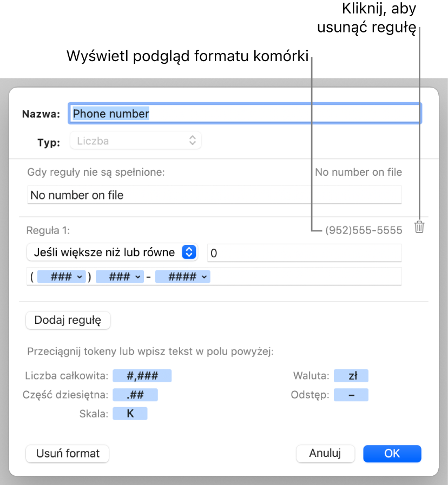This screenshot has height=485, width=448.
Task: Click the Skala label
Action: click(94, 414)
